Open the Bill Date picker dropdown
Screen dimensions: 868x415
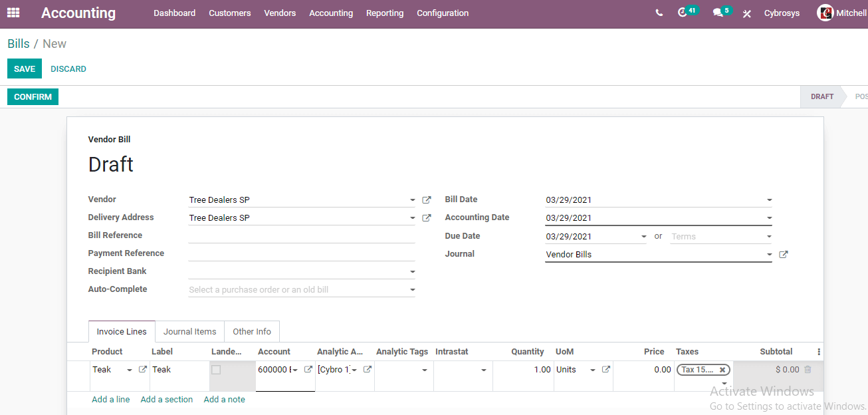(x=769, y=200)
